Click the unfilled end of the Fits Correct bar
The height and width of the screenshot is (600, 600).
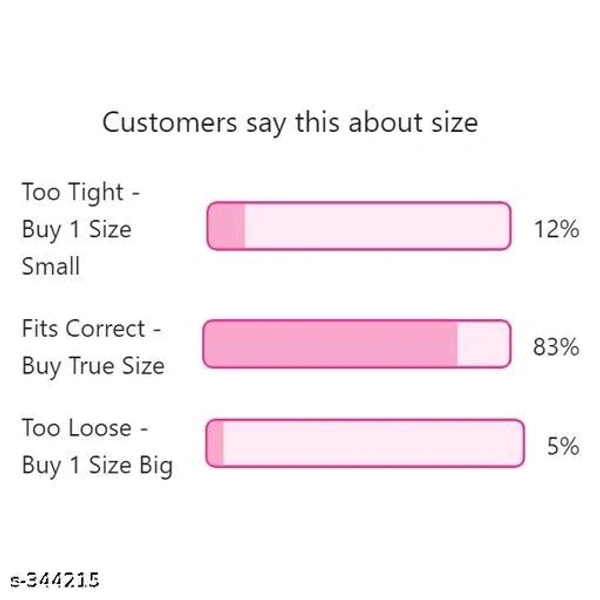point(483,345)
